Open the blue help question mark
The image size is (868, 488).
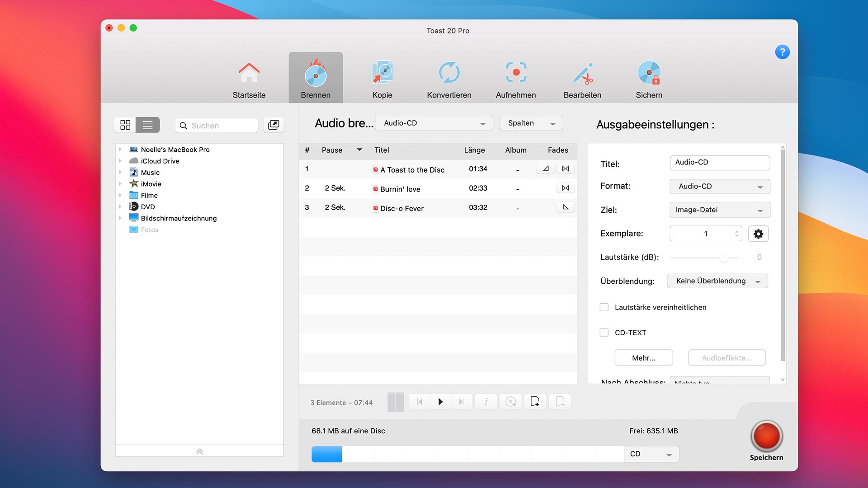(782, 52)
